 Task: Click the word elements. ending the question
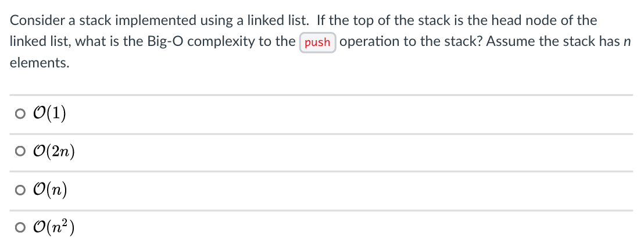point(40,63)
